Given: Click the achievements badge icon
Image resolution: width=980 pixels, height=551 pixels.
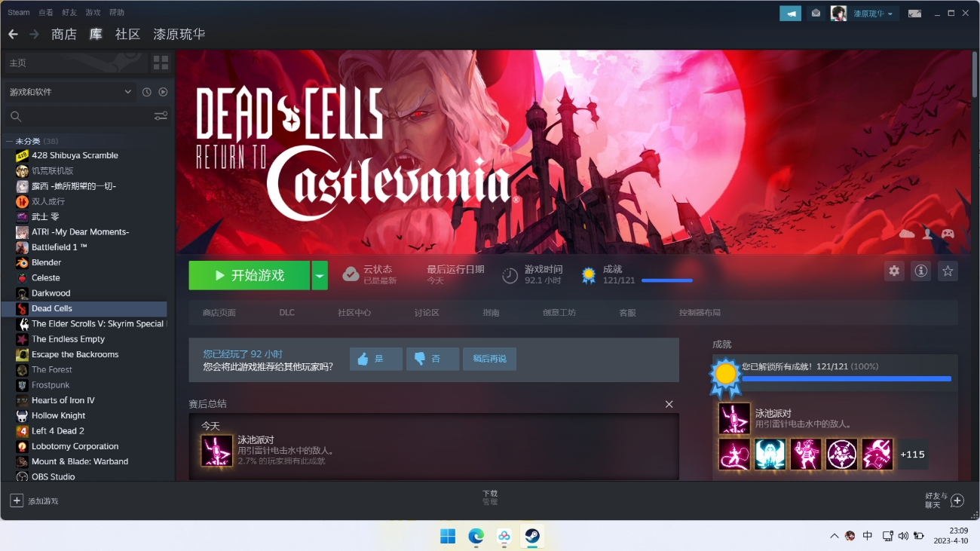Looking at the screenshot, I should pos(589,276).
